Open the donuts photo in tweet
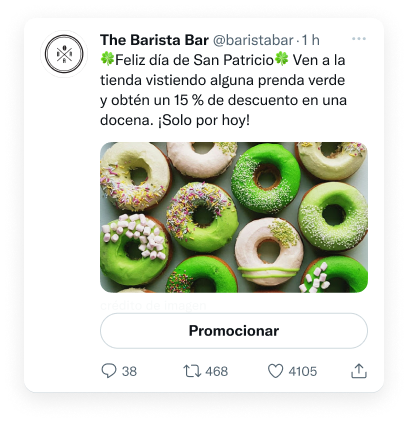 [234, 217]
